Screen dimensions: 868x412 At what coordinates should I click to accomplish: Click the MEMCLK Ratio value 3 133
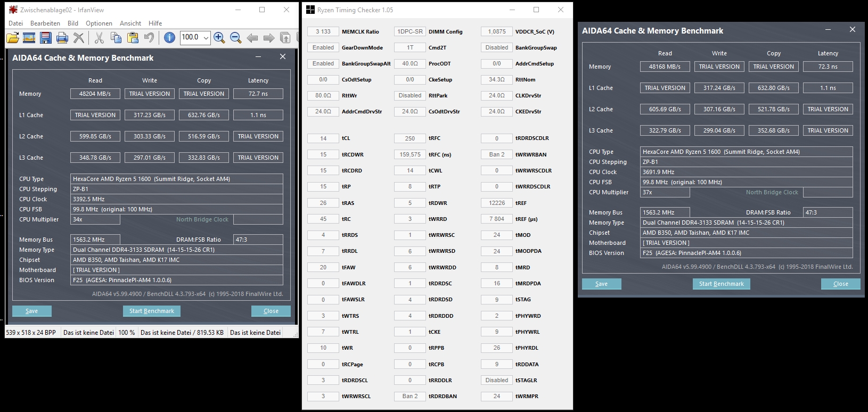(x=323, y=31)
